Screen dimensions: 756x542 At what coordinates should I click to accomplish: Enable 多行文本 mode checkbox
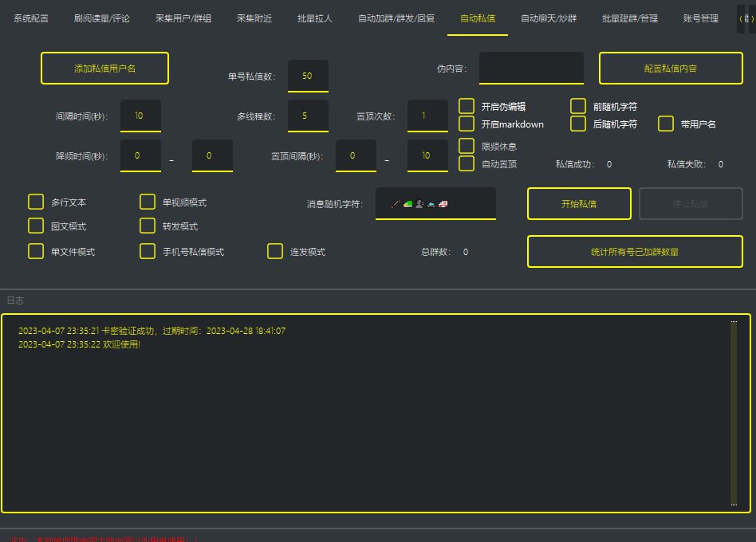[x=36, y=202]
